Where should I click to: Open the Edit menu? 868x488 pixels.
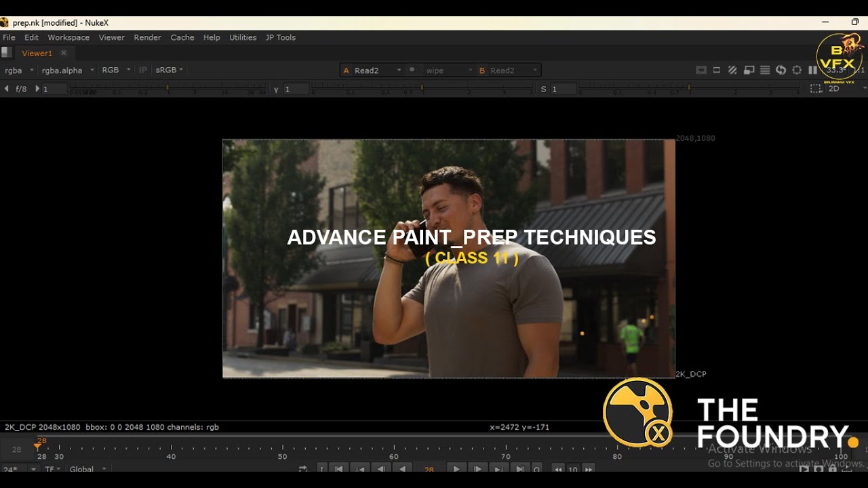pyautogui.click(x=32, y=37)
